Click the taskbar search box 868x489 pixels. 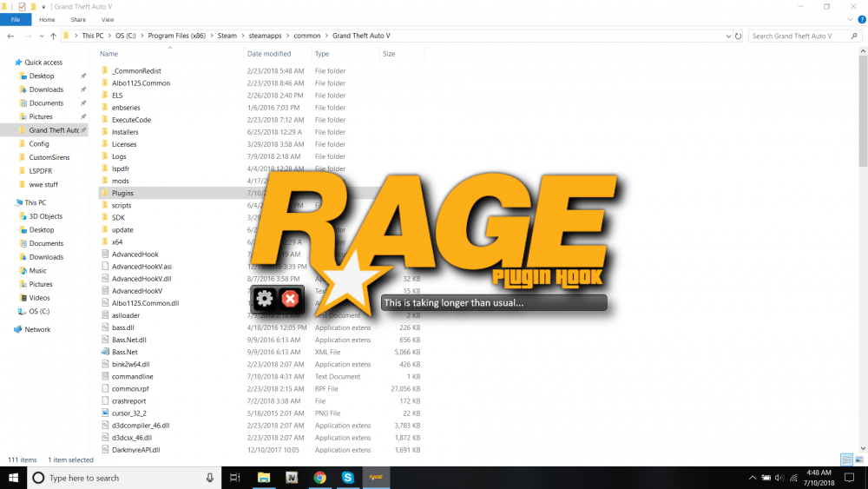124,478
